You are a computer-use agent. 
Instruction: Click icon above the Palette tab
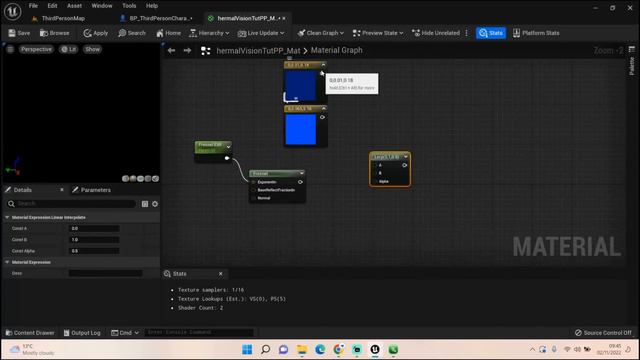click(632, 49)
